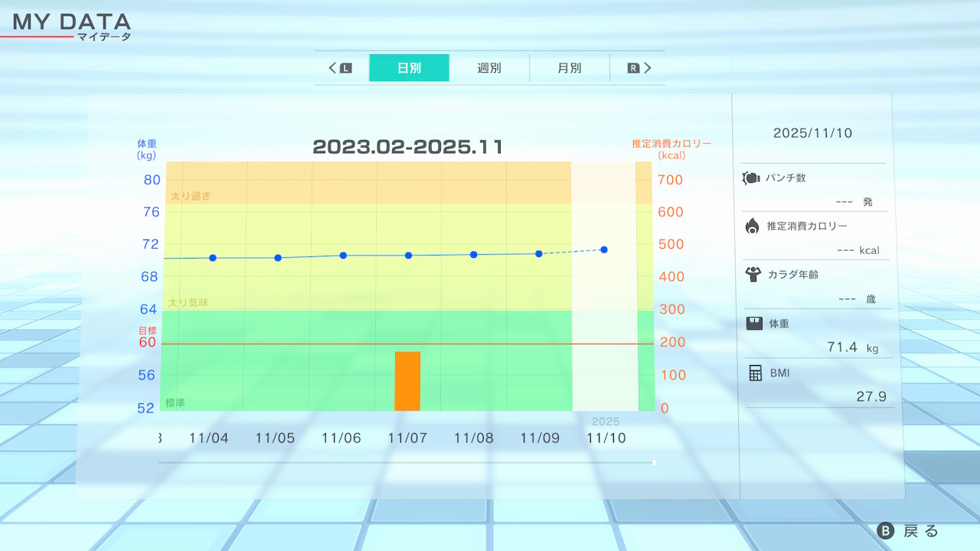Click the punch count fist icon

751,178
